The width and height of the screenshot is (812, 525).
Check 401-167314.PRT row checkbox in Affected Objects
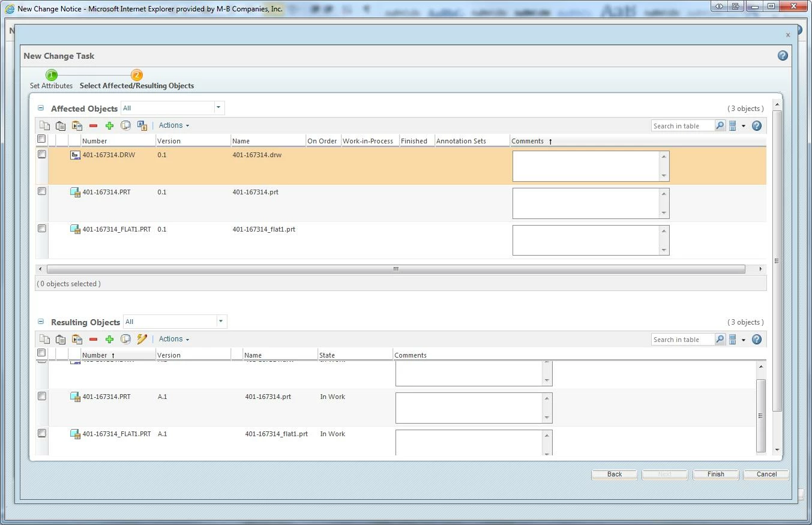42,191
